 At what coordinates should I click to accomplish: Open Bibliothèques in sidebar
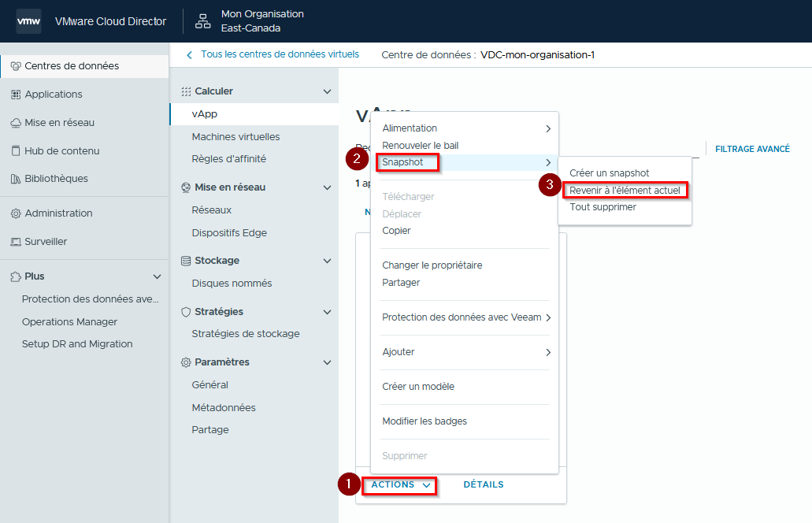[x=56, y=179]
